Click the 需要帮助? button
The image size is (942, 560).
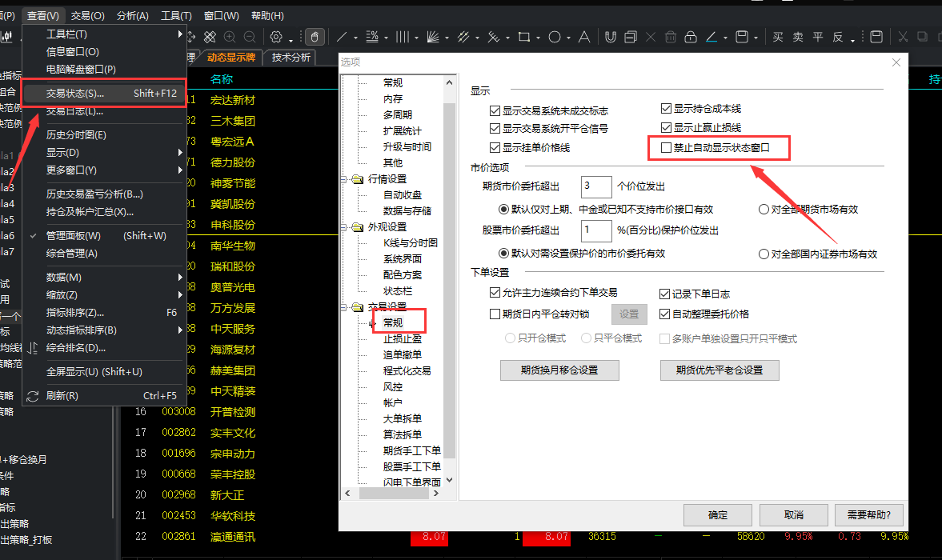click(868, 515)
